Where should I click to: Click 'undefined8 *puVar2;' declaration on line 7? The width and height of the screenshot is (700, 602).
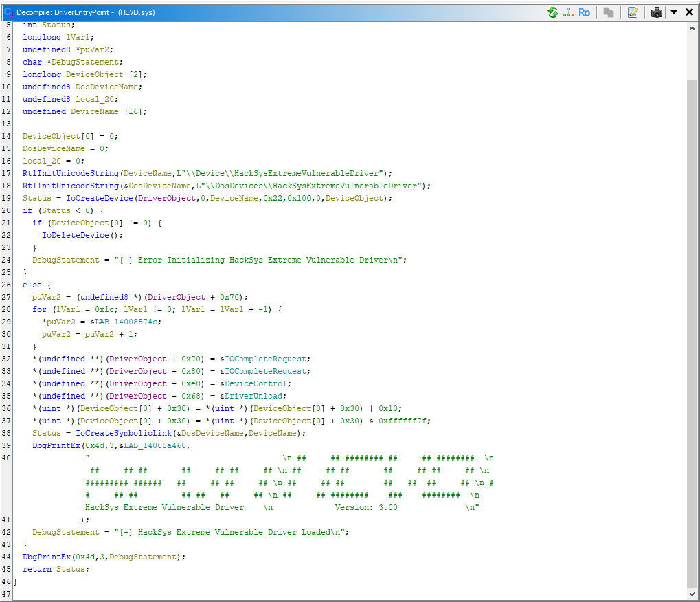point(68,49)
